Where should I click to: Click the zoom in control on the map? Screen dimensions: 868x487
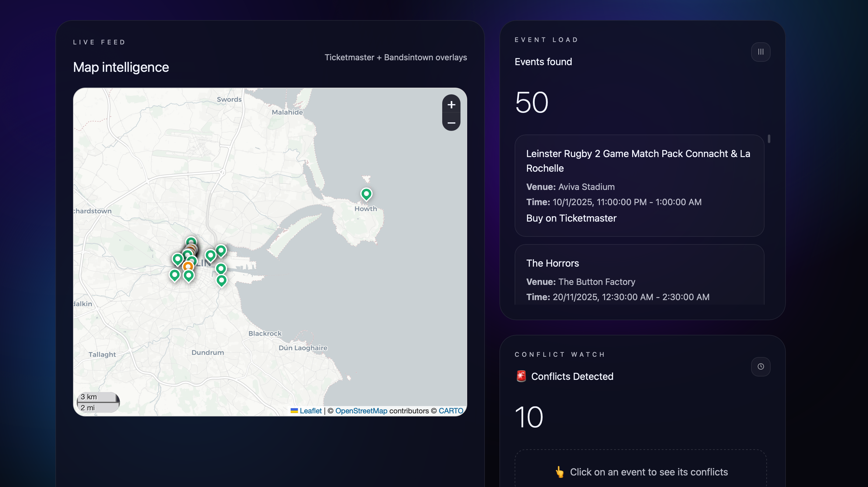click(x=451, y=104)
